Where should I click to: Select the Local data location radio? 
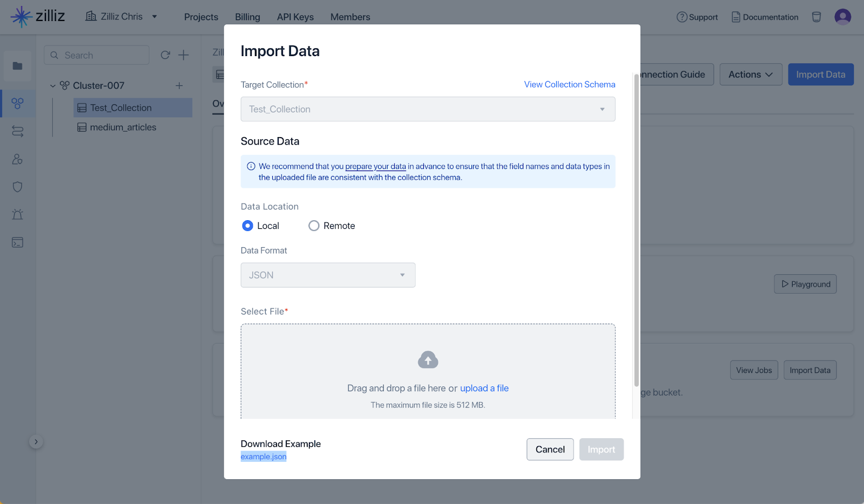247,226
